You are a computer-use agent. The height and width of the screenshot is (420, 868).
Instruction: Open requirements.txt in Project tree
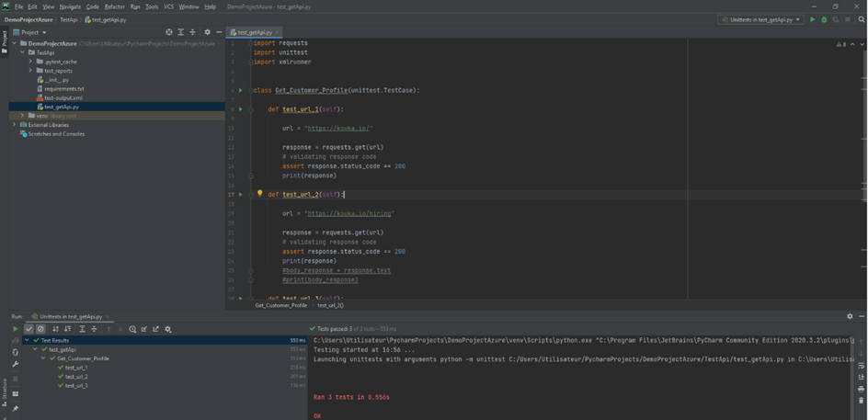[64, 88]
